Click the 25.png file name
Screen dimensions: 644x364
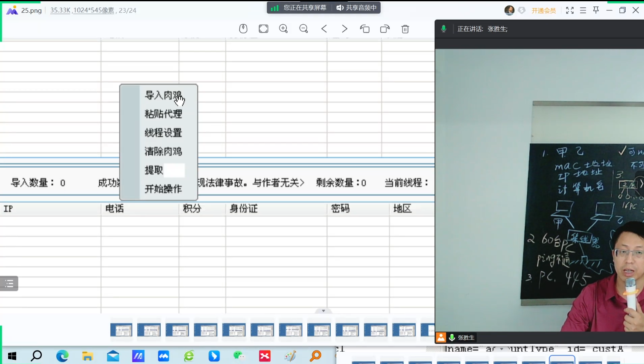click(x=32, y=10)
